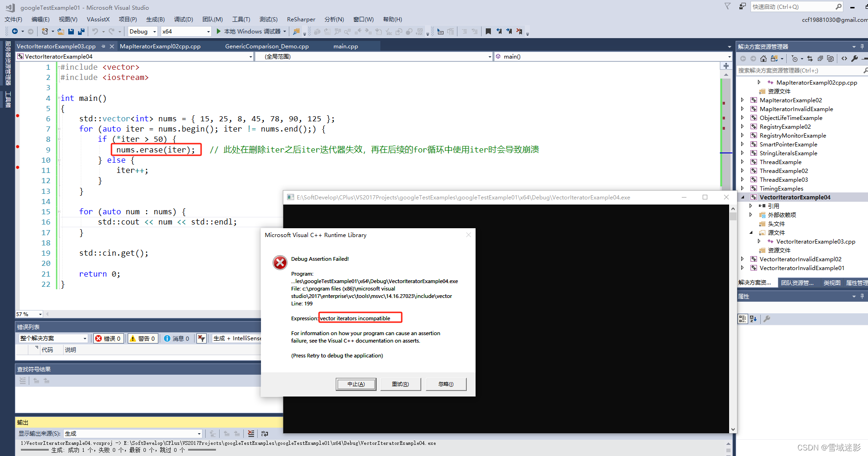The image size is (868, 456).
Task: Click 中止(A) Abort in the assertion dialog
Action: 356,384
